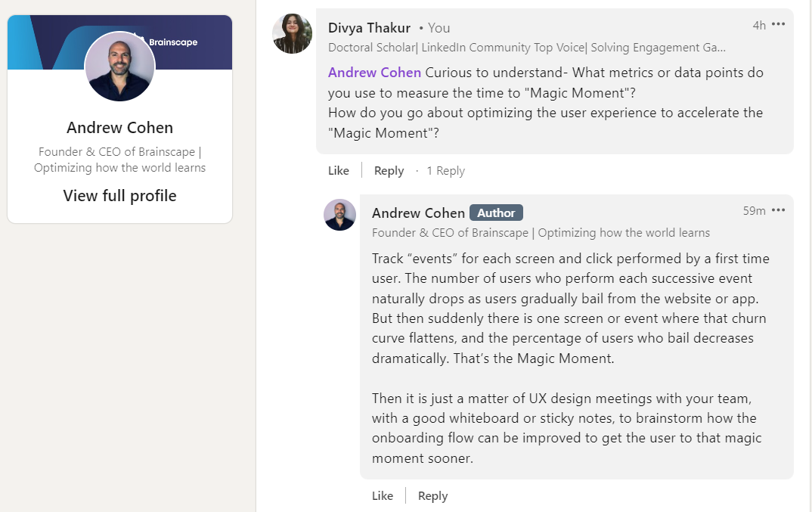The height and width of the screenshot is (512, 812).
Task: Click the Author badge
Action: click(496, 213)
